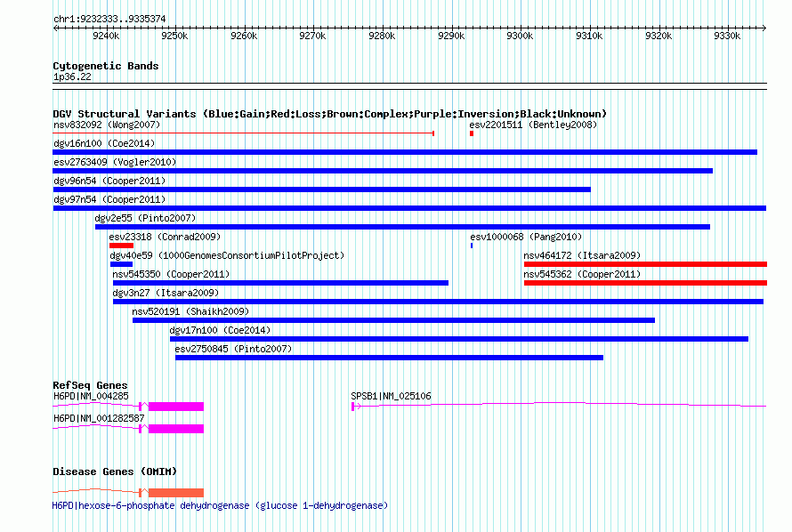Image resolution: width=792 pixels, height=532 pixels.
Task: Click the dgv3n27 (Itsara2009) label
Action: 166,293
